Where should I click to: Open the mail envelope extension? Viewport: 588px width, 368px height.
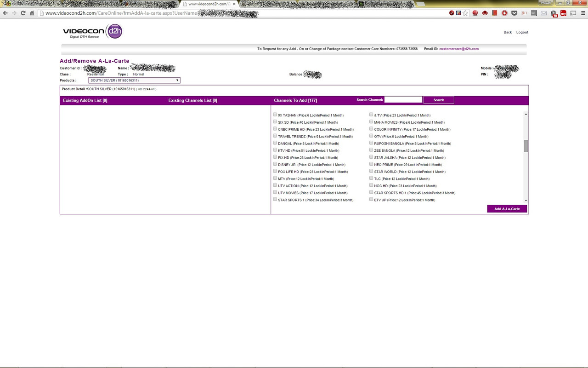click(x=543, y=13)
